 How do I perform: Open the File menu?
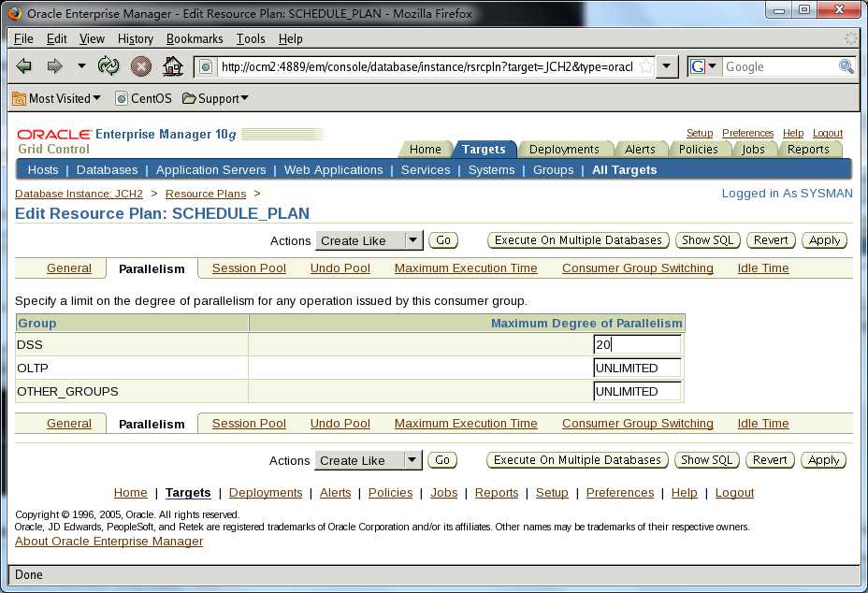coord(23,38)
